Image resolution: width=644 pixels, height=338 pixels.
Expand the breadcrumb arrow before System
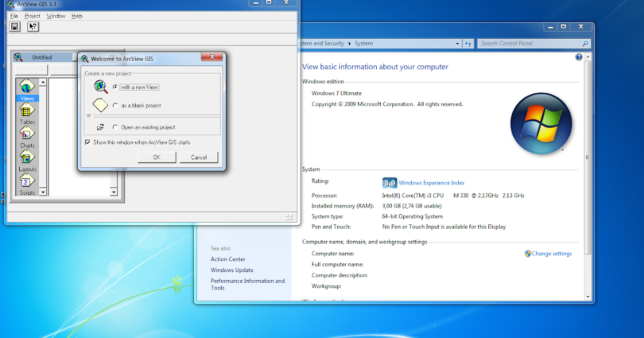coord(350,43)
